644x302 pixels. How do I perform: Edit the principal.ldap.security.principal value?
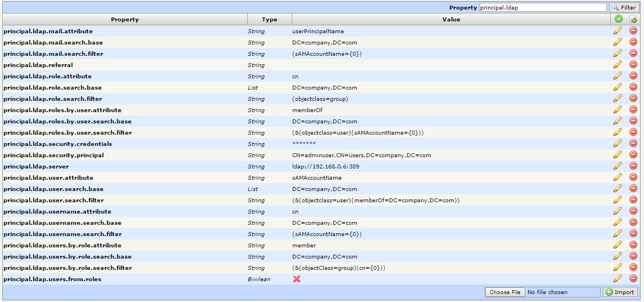(x=618, y=155)
